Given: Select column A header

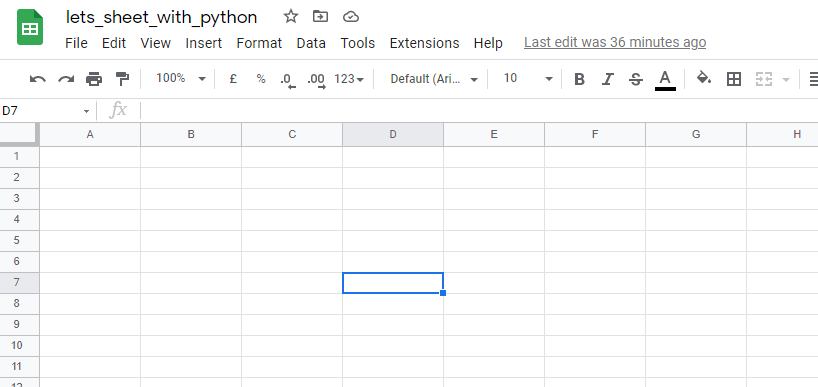Looking at the screenshot, I should tap(90, 135).
